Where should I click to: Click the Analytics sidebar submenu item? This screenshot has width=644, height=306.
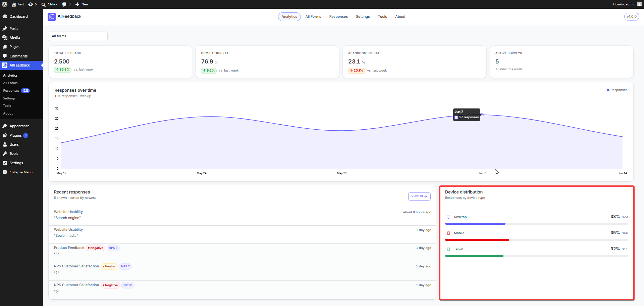[10, 76]
